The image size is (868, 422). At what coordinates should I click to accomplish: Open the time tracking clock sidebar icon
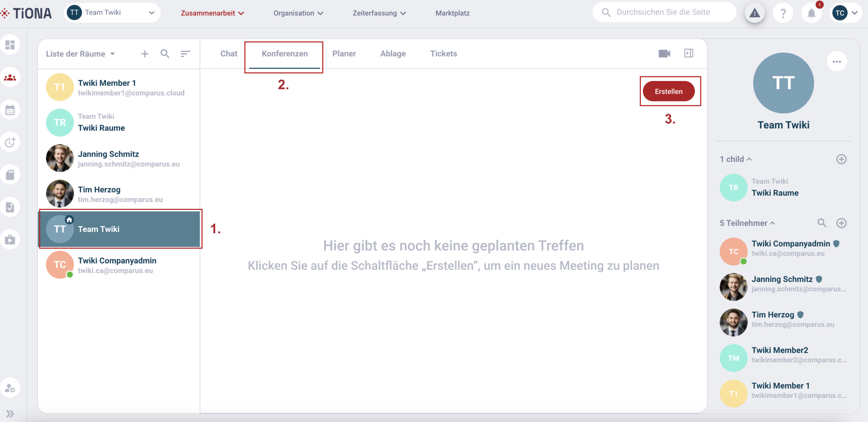[10, 142]
